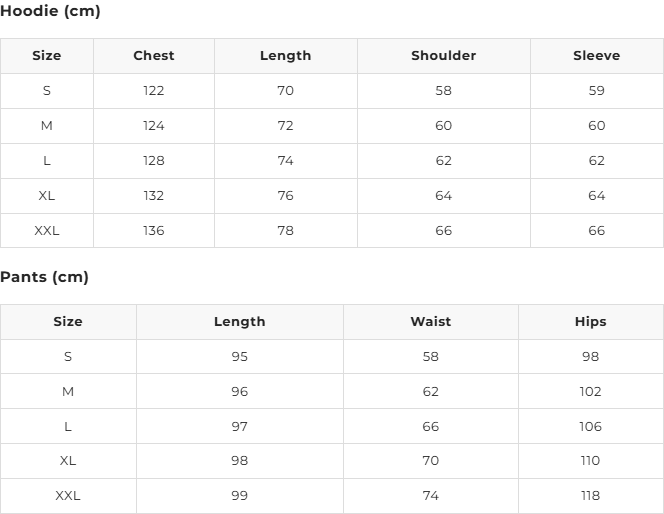Click the hoodie length value 74
Screen dimensions: 664x514
click(x=285, y=161)
